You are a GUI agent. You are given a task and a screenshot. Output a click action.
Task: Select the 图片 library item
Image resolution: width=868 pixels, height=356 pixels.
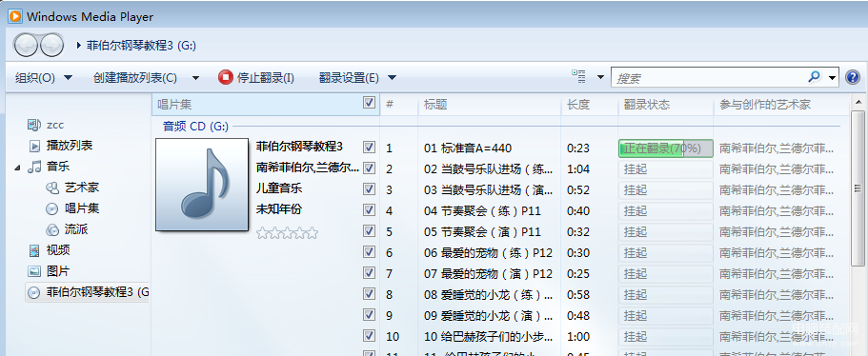click(58, 271)
